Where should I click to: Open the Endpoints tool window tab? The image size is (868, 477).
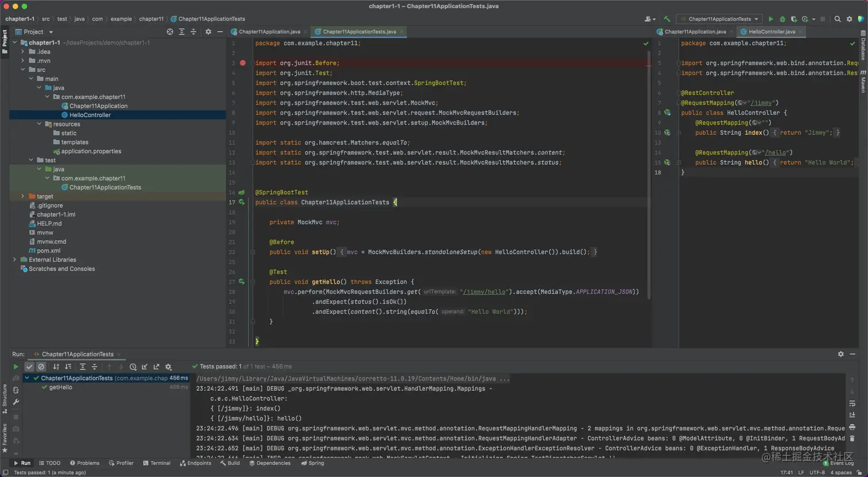click(x=195, y=463)
